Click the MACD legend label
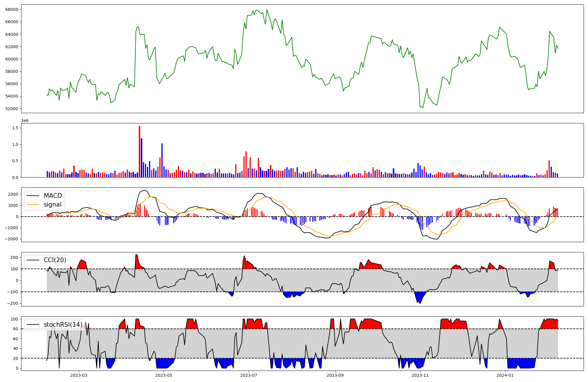 click(x=53, y=196)
